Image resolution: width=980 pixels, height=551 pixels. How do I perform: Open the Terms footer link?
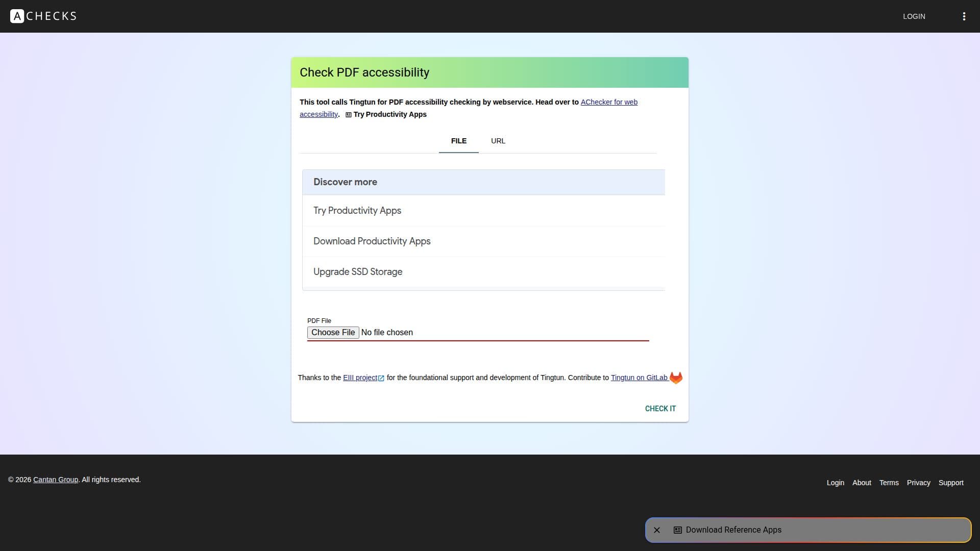click(x=889, y=483)
